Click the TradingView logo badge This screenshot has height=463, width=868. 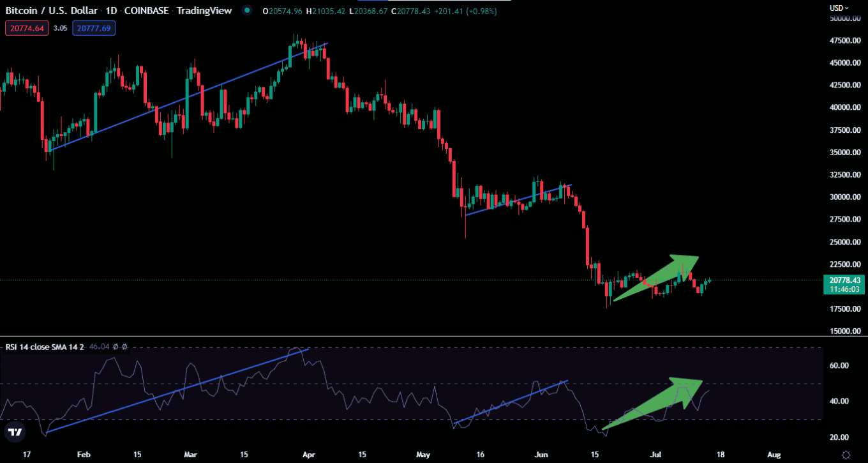click(15, 432)
